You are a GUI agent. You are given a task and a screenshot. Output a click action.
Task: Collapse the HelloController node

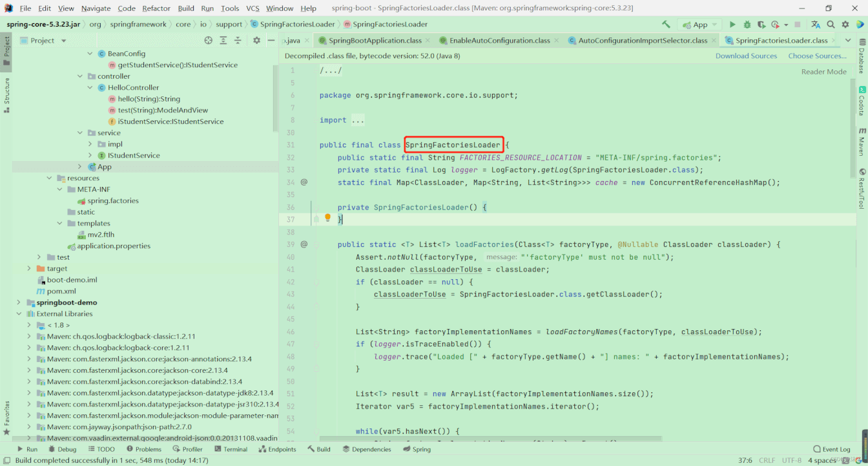[90, 87]
